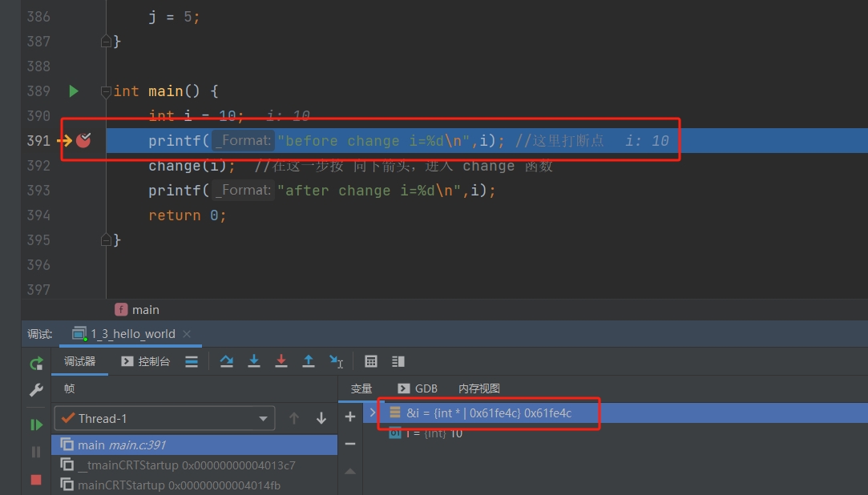This screenshot has height=495, width=868.
Task: Switch to the 控制台 console tab
Action: [146, 361]
